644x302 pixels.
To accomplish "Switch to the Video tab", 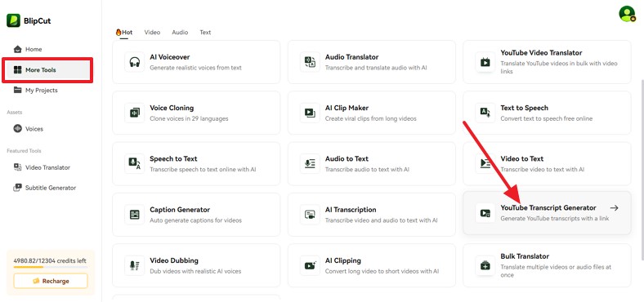I will 152,33.
